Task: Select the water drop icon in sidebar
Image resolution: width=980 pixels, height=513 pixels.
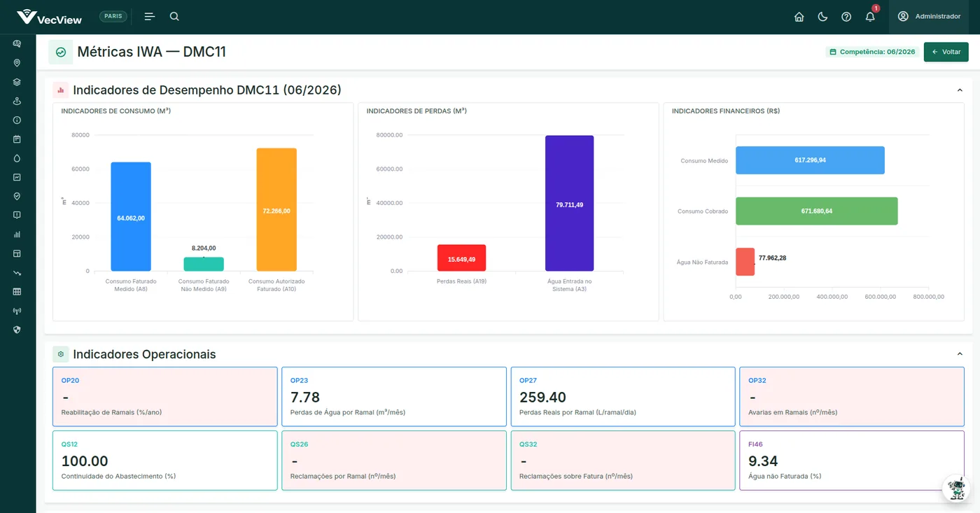Action: pos(17,158)
